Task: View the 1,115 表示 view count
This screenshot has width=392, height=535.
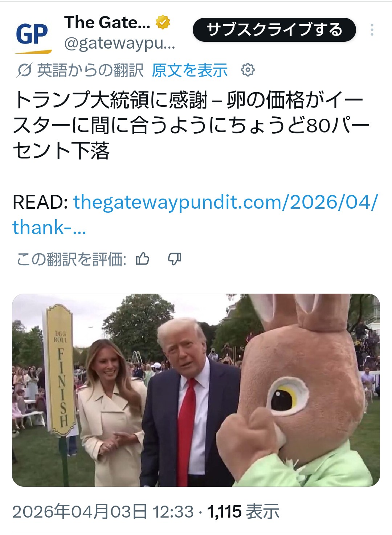Action: coord(243,512)
